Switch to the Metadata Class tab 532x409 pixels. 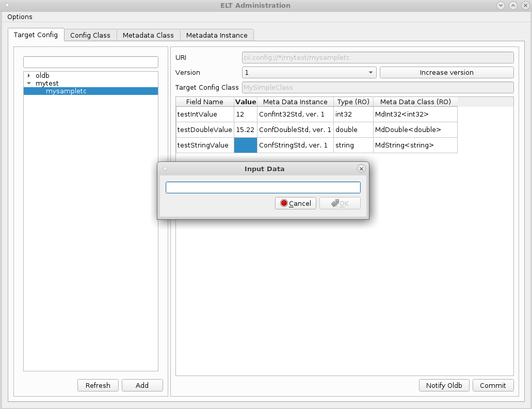pyautogui.click(x=148, y=35)
